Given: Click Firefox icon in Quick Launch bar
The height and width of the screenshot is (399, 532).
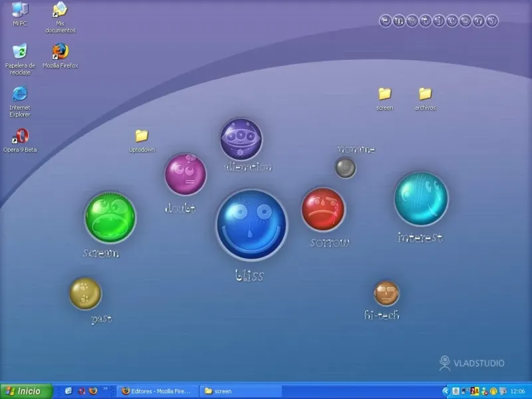Looking at the screenshot, I should tap(93, 391).
